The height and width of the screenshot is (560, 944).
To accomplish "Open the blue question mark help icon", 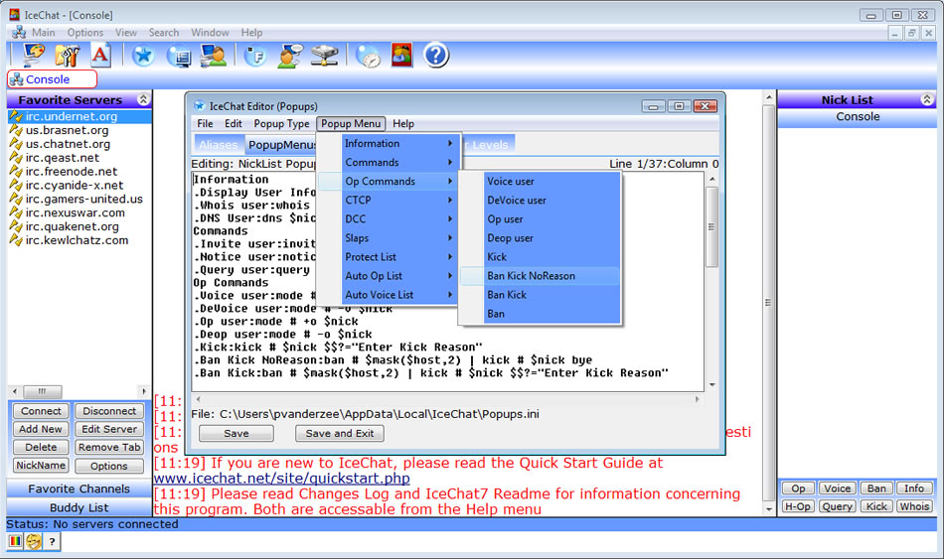I will 436,56.
